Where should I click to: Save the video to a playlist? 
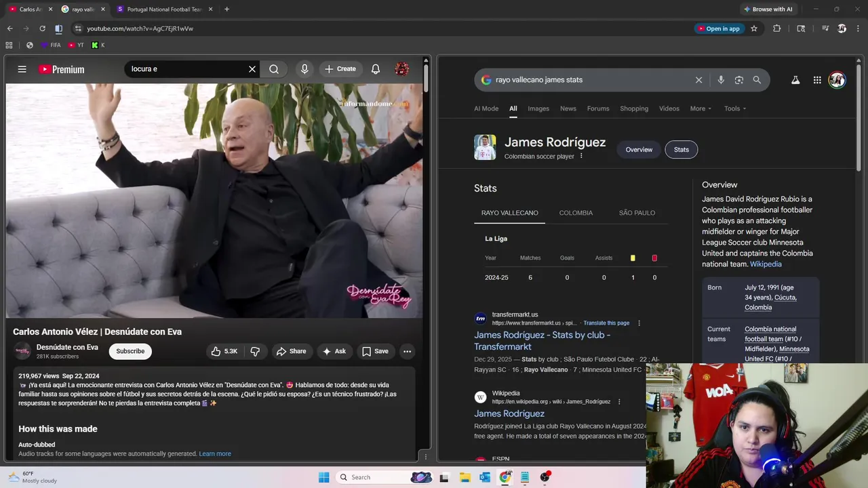tap(375, 351)
